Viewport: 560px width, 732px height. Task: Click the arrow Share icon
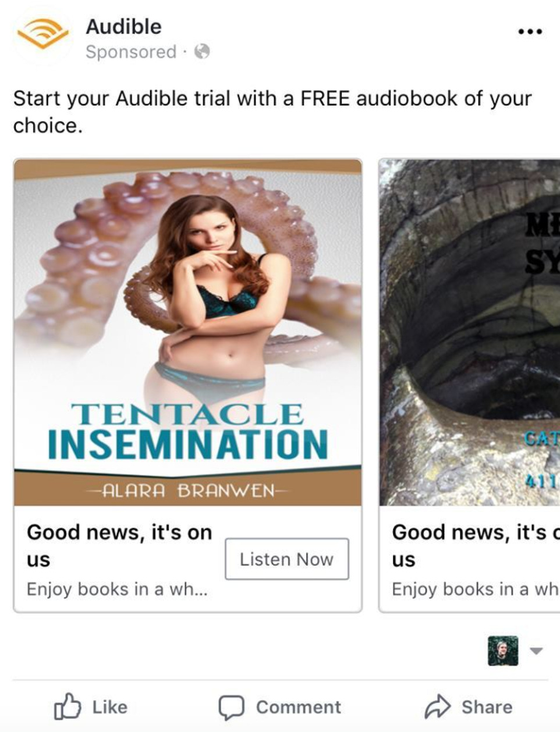437,707
